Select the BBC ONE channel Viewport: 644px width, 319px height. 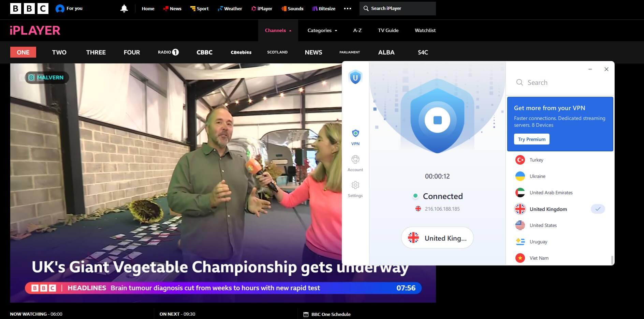pyautogui.click(x=23, y=52)
